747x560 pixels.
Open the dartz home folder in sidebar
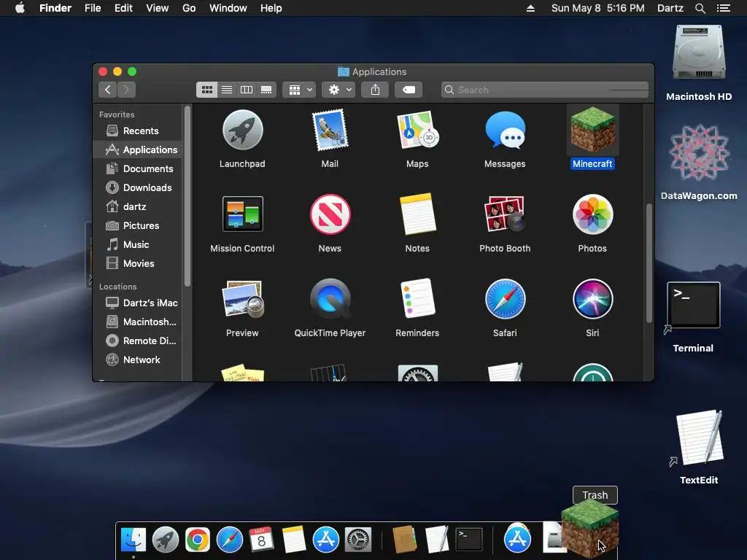pos(138,206)
